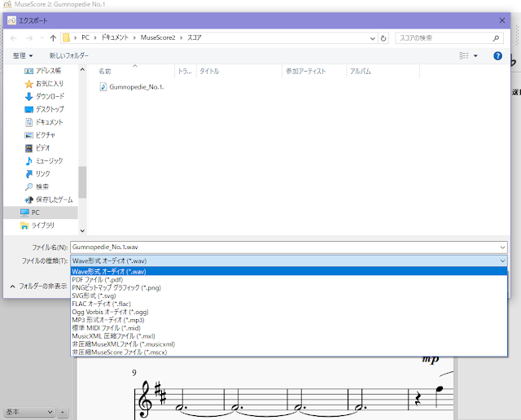Screen dimensions: 521x420
Task: Open お気に入り in the sidebar
Action: 44,84
